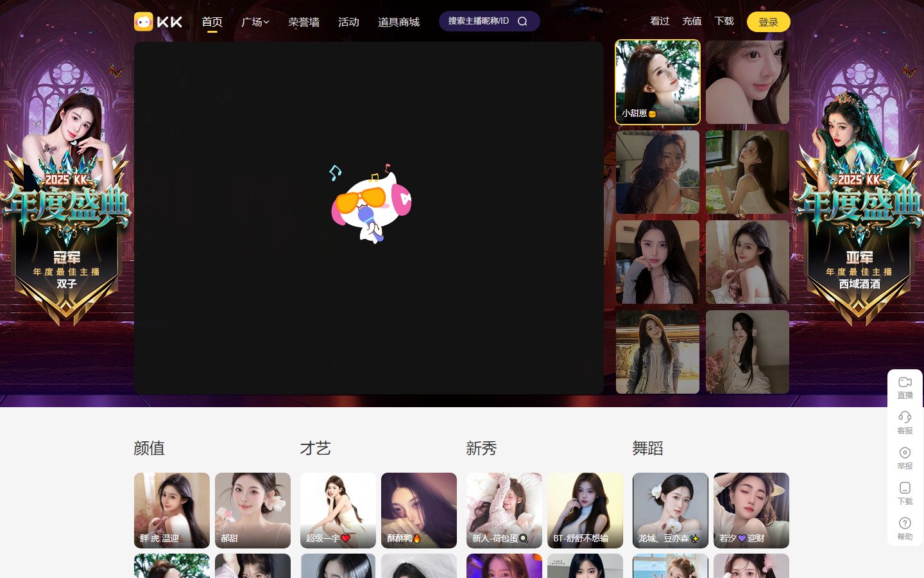924x578 pixels.
Task: Open the BT-舒舒不想输 streamer card
Action: (585, 511)
